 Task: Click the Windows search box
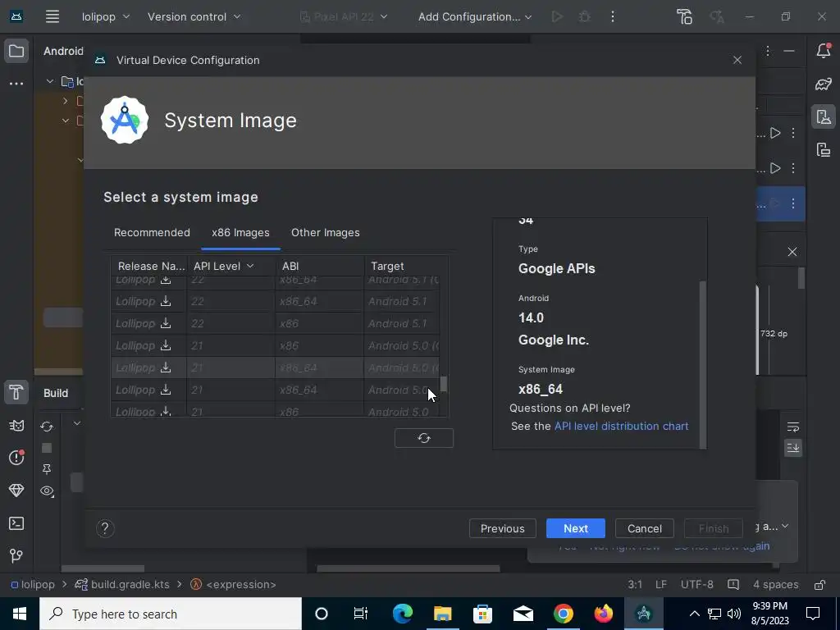[x=171, y=614]
